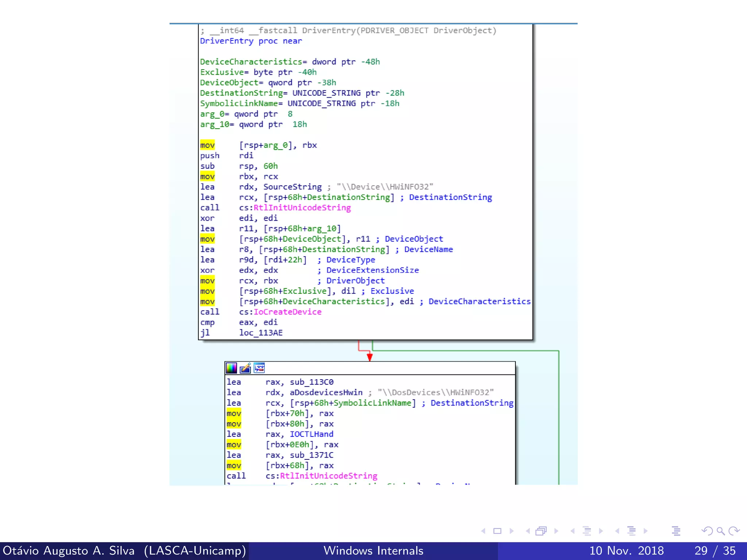Click the stacked frames icon
Image resolution: width=747 pixels, height=560 pixels.
point(541,531)
